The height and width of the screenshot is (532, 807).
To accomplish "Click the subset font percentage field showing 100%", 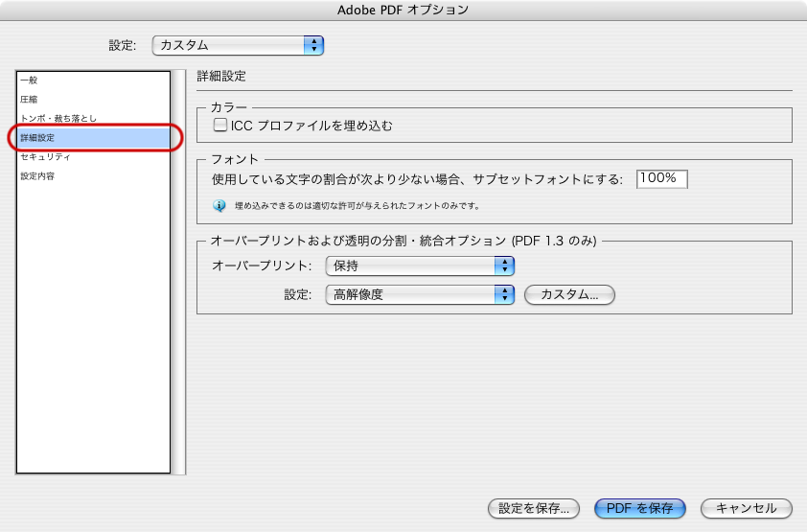I will [662, 179].
